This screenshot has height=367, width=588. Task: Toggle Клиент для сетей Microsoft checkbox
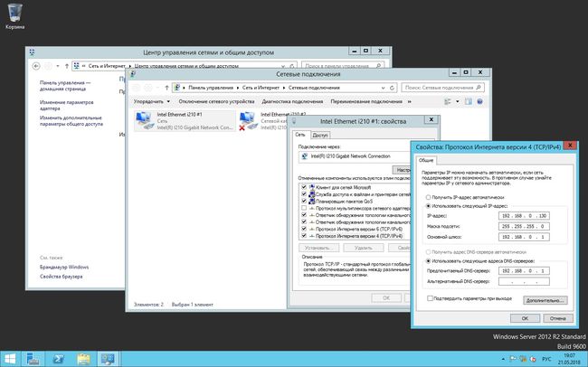pos(304,187)
